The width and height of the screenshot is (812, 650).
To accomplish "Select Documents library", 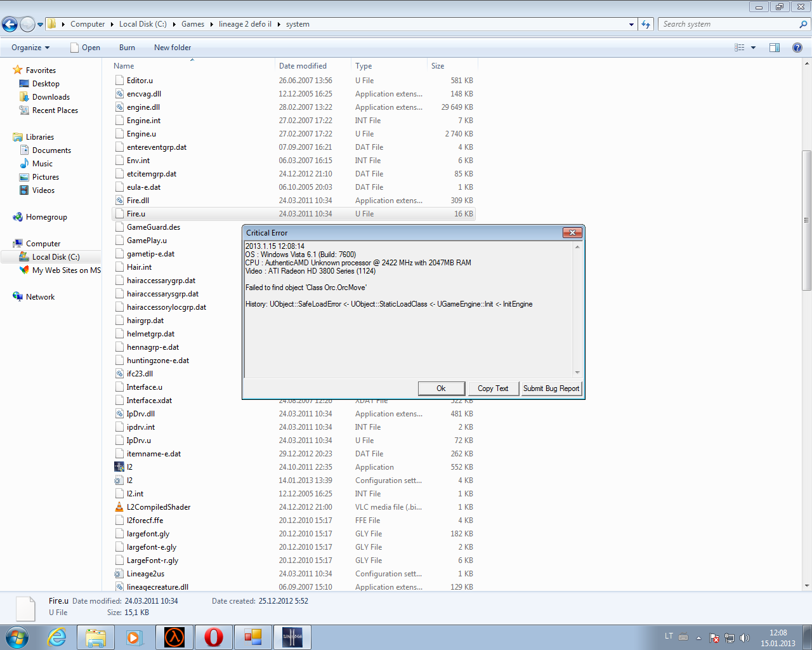I will coord(51,150).
